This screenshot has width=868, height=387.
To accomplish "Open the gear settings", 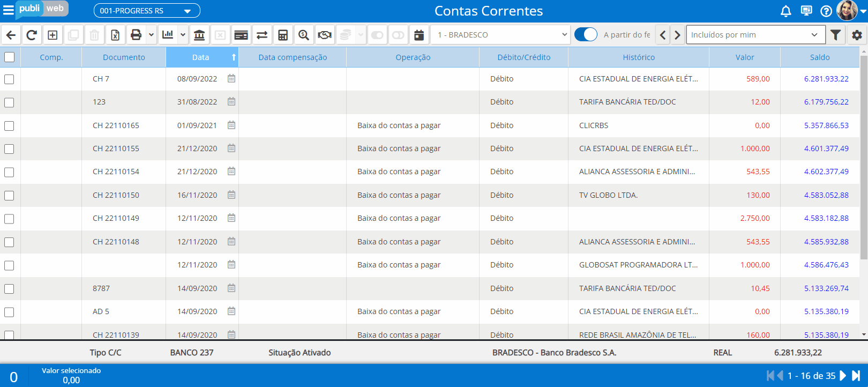I will (x=857, y=35).
